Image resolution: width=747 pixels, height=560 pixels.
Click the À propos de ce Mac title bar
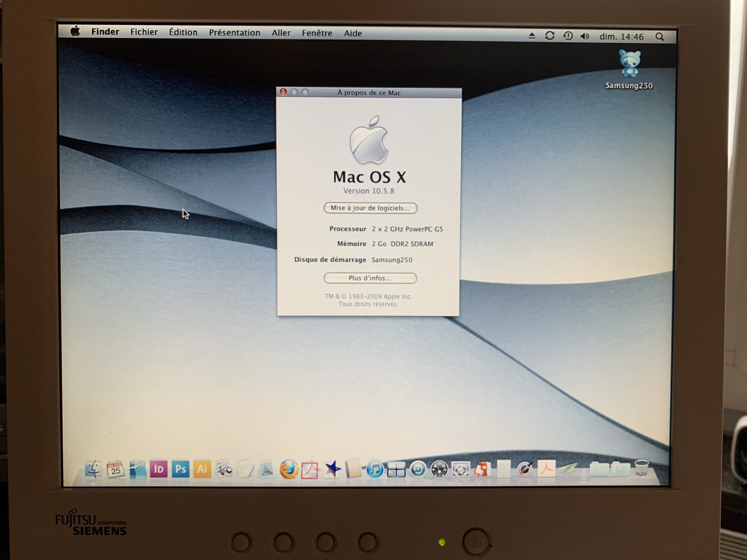(x=369, y=92)
